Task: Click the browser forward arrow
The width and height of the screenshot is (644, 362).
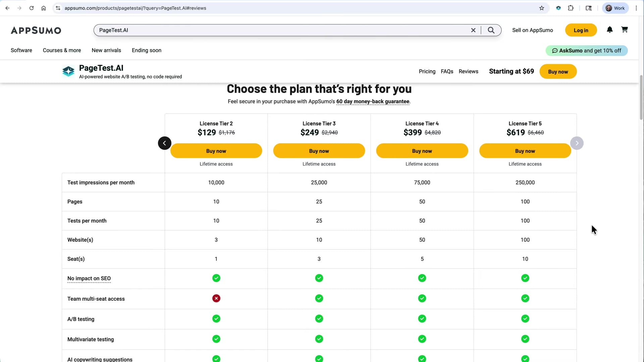Action: [19, 8]
